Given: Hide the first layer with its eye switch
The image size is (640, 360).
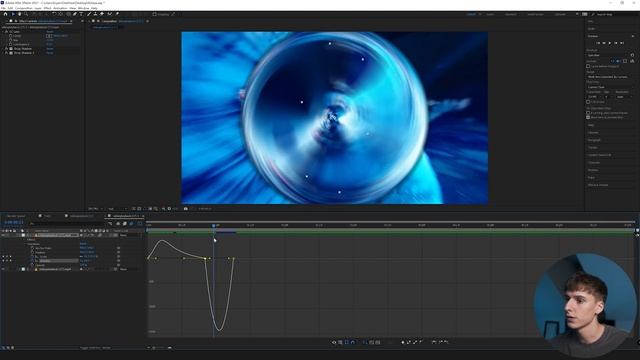Looking at the screenshot, I should [3, 236].
